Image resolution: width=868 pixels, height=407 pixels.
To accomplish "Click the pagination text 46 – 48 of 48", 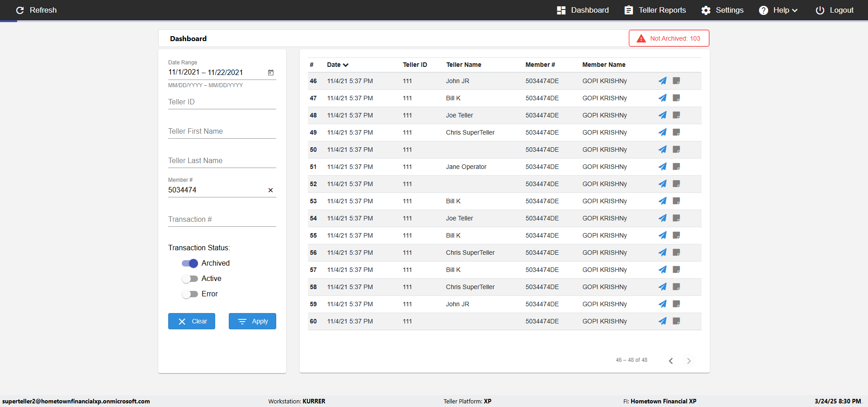I will click(x=631, y=360).
